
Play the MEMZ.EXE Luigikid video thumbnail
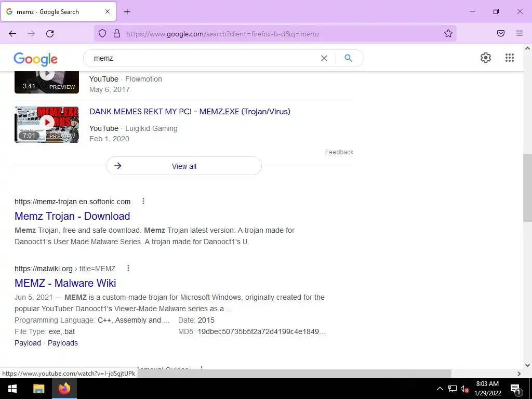point(46,125)
